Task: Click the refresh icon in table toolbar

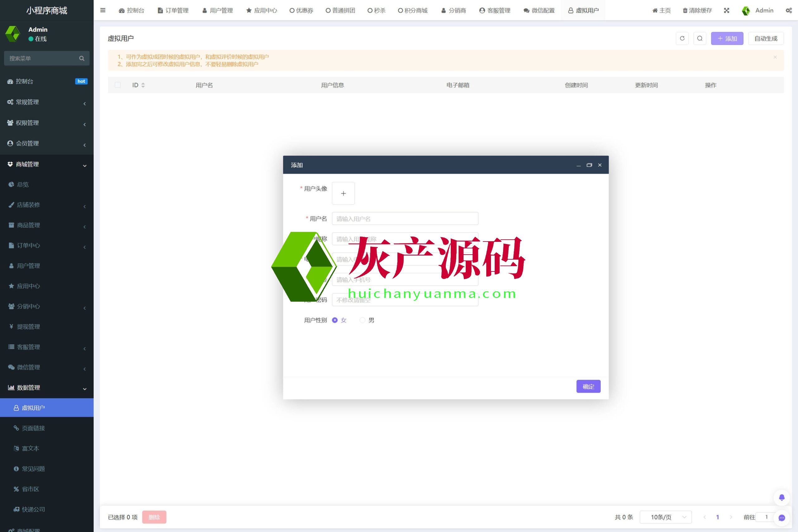Action: 682,38
